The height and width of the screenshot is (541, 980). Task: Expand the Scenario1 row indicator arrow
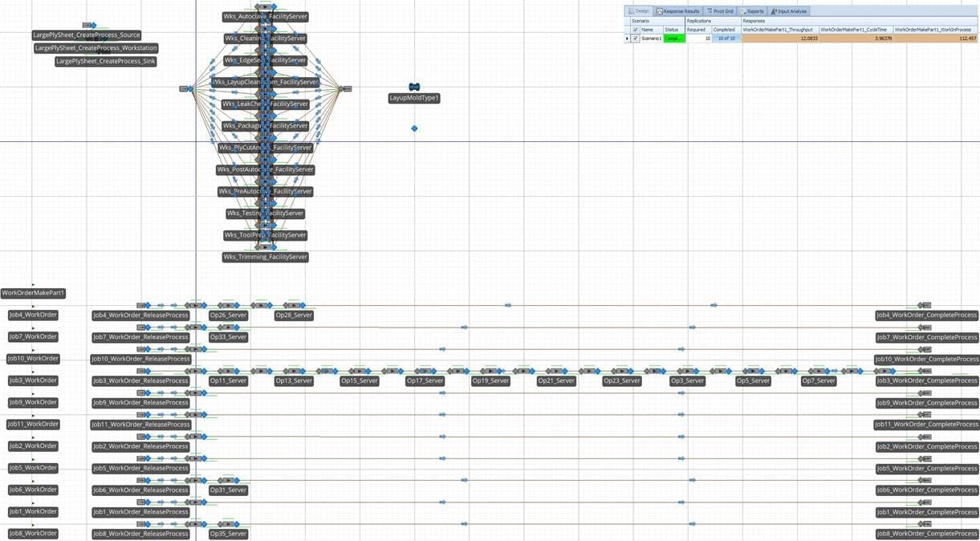pos(628,39)
